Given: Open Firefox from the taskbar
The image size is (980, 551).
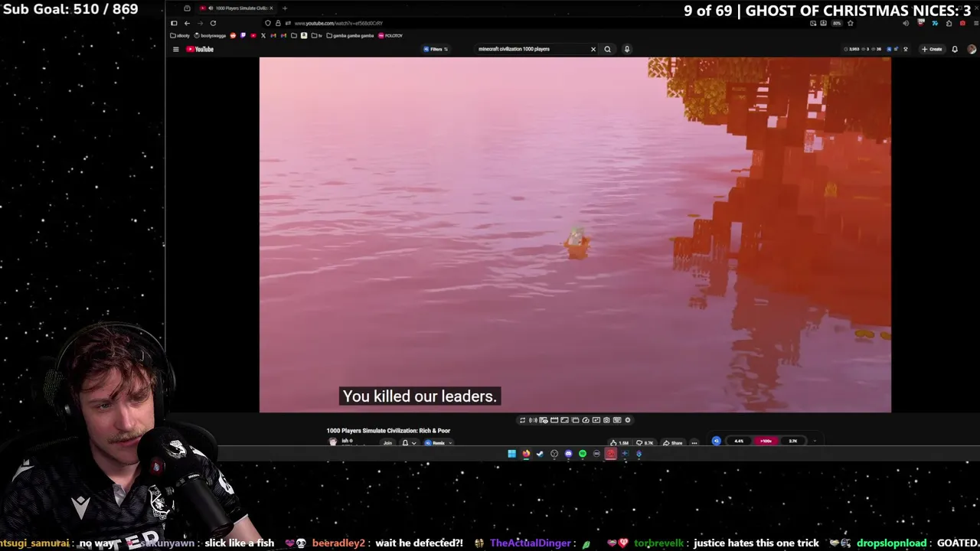Looking at the screenshot, I should click(526, 453).
